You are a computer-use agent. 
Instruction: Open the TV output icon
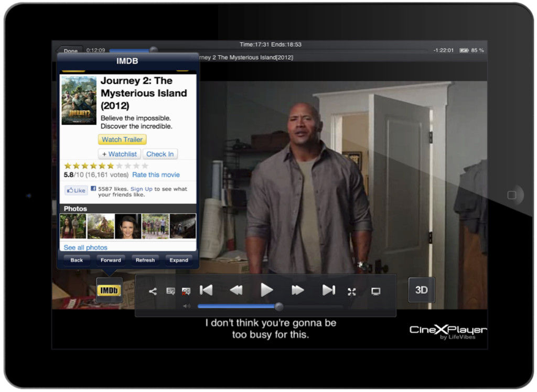coord(375,292)
